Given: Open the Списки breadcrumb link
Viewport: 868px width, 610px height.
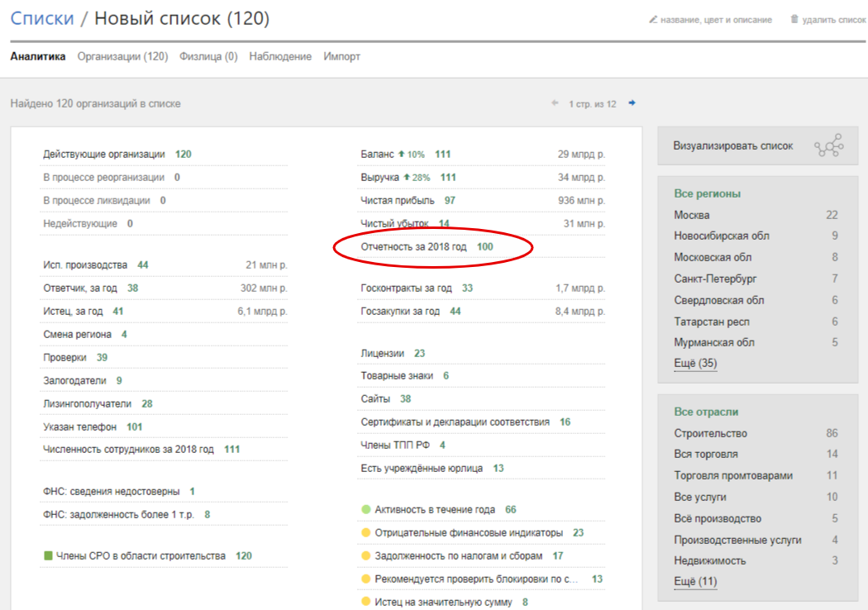Looking at the screenshot, I should click(x=42, y=18).
